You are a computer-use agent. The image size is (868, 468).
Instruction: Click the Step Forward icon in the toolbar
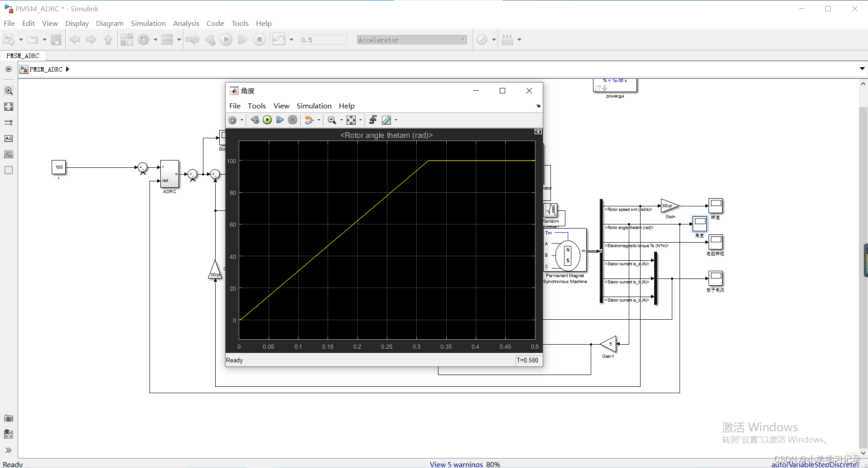(242, 39)
